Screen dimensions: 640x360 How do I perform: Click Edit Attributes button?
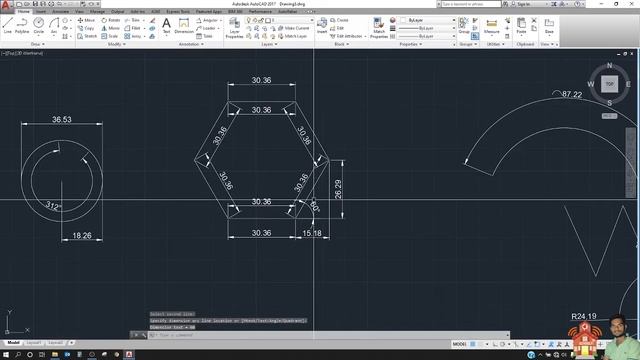click(x=346, y=36)
